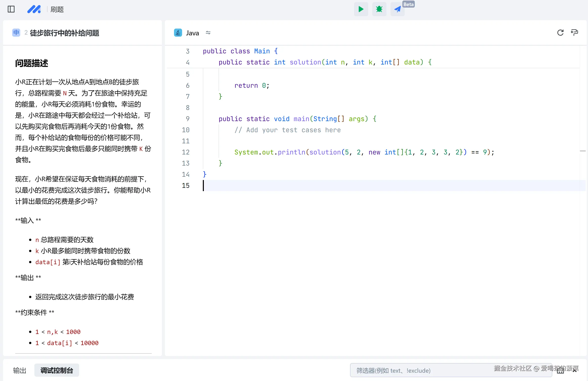Image resolution: width=588 pixels, height=381 pixels.
Task: Click line number 3 in the gutter
Action: 188,51
